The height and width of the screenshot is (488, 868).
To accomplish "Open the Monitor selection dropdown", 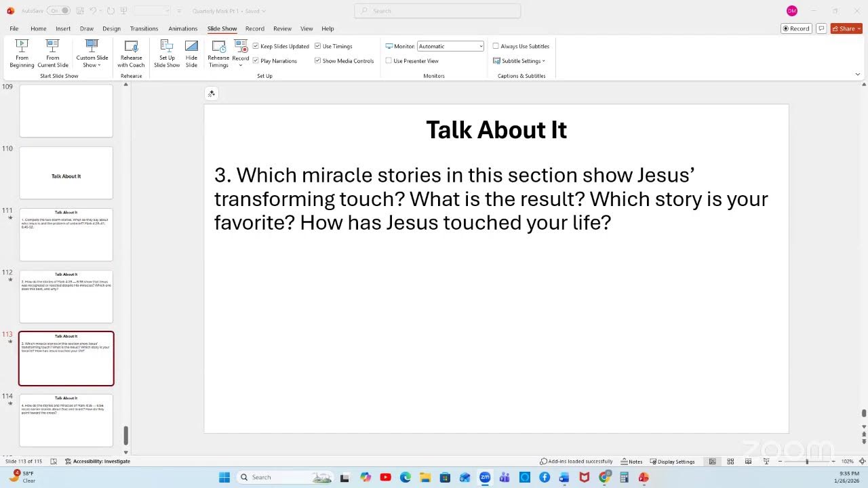I will (x=450, y=46).
